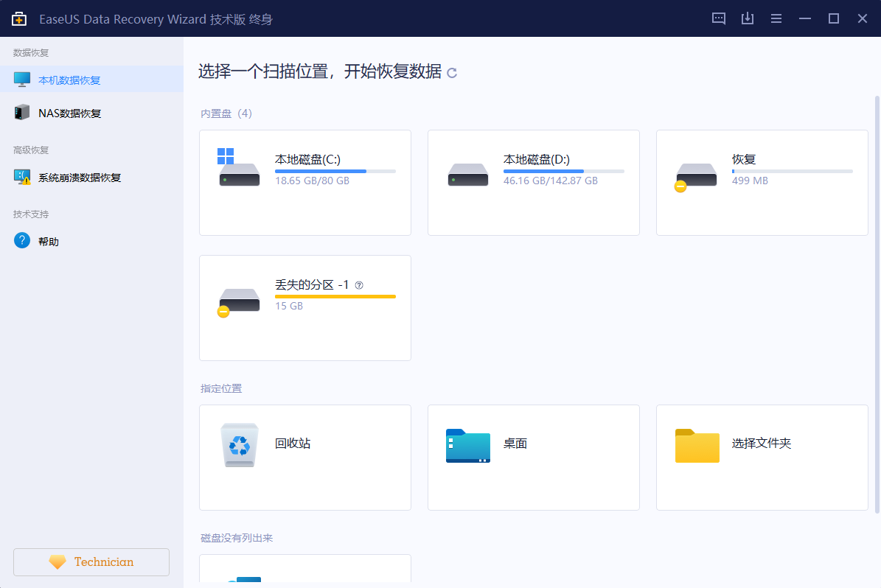Click the NAS server icon in sidebar
Viewport: 881px width, 588px height.
pyautogui.click(x=22, y=112)
